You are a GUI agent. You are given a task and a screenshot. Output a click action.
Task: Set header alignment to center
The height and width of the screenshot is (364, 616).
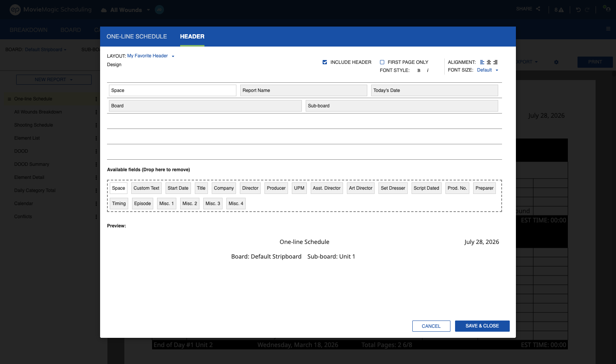(489, 62)
